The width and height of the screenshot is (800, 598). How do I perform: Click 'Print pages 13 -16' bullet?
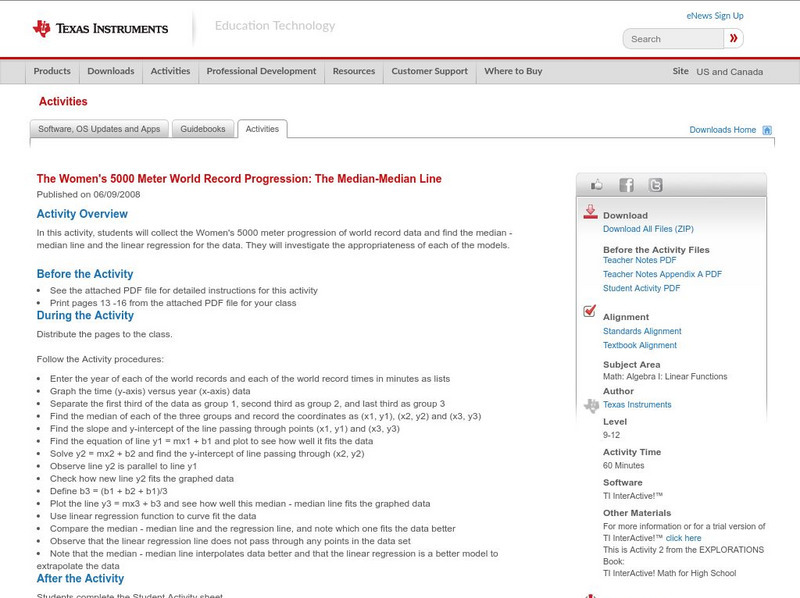pyautogui.click(x=173, y=303)
